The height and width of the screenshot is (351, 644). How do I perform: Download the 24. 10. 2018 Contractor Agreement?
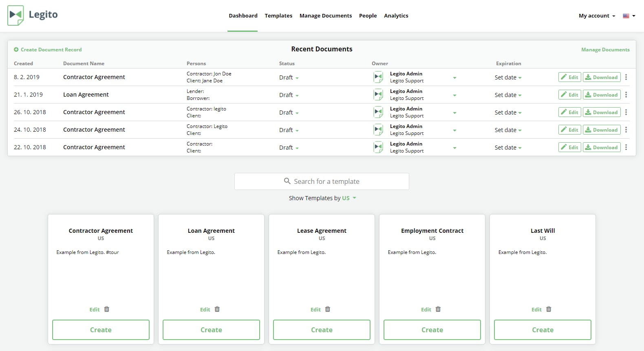pos(602,130)
